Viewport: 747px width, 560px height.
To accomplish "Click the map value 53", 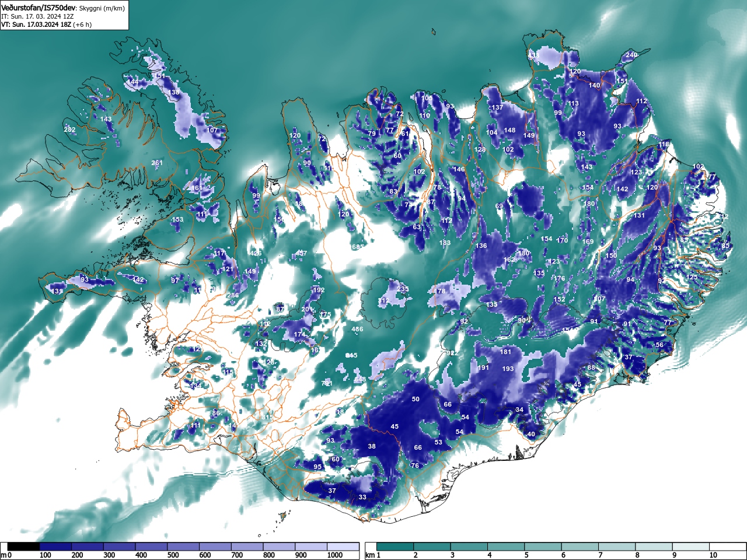I will pyautogui.click(x=438, y=443).
